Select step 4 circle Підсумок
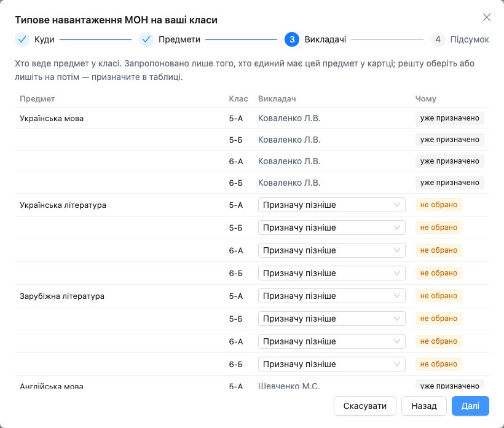Image resolution: width=504 pixels, height=428 pixels. coord(438,39)
